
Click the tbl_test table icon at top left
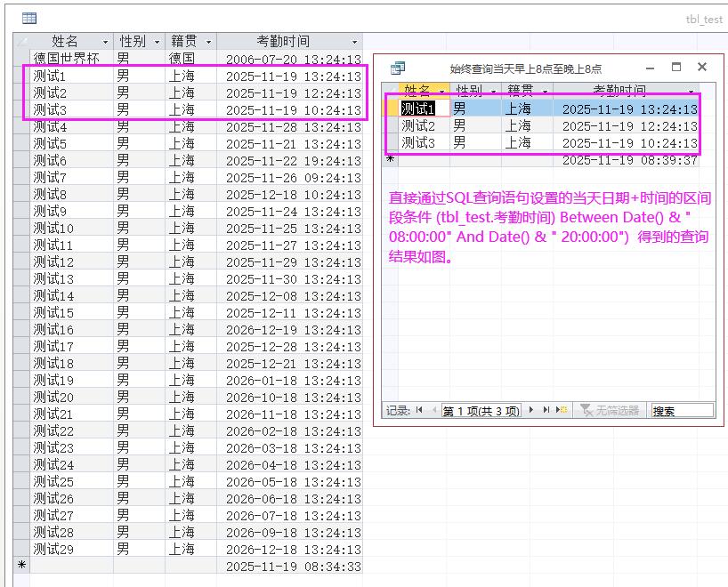tap(29, 18)
